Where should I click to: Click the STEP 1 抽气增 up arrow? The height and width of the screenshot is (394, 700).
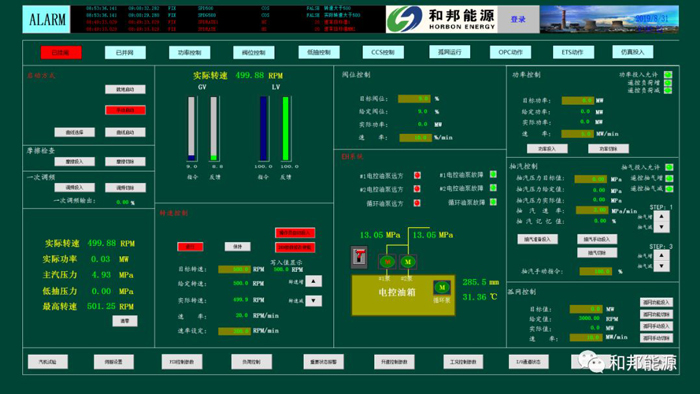pos(661,216)
